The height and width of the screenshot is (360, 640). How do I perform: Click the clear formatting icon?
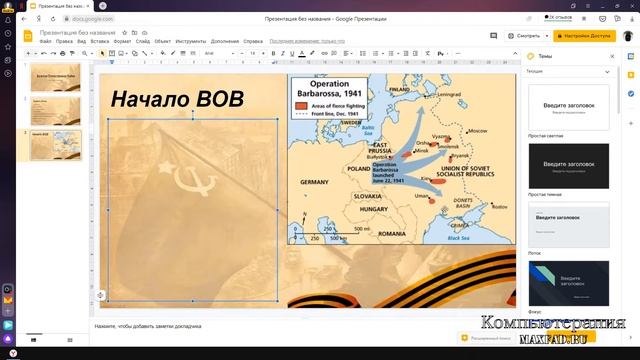(x=427, y=53)
